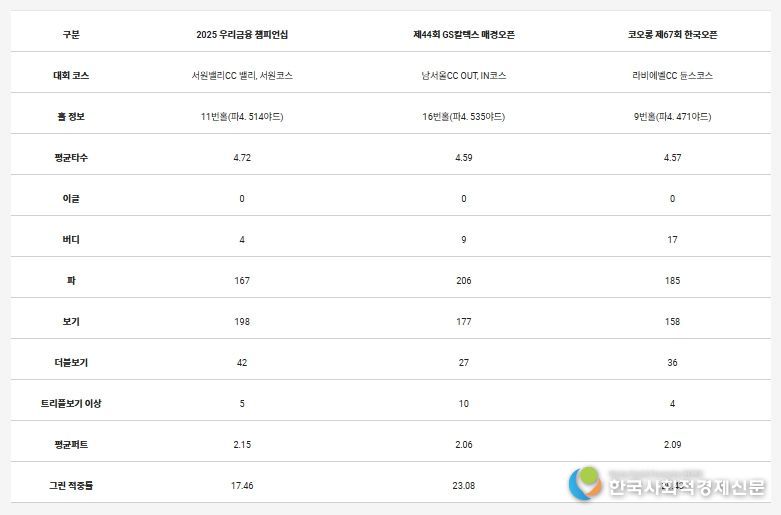Click the 라비에벨CC 듄스코스 cell

coord(672,75)
